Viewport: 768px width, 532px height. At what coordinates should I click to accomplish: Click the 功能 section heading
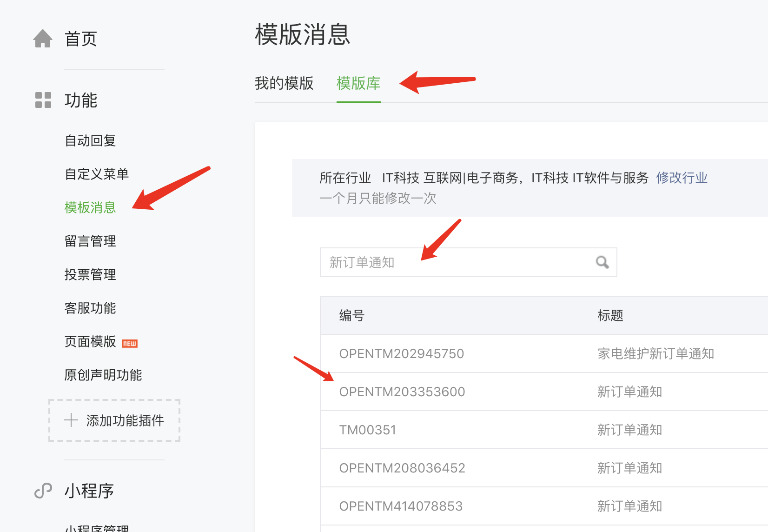pos(81,100)
